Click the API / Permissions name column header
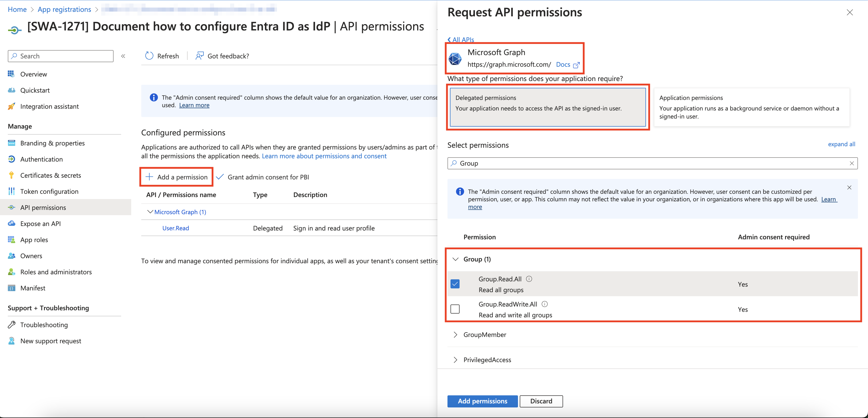The width and height of the screenshot is (868, 418). (181, 195)
